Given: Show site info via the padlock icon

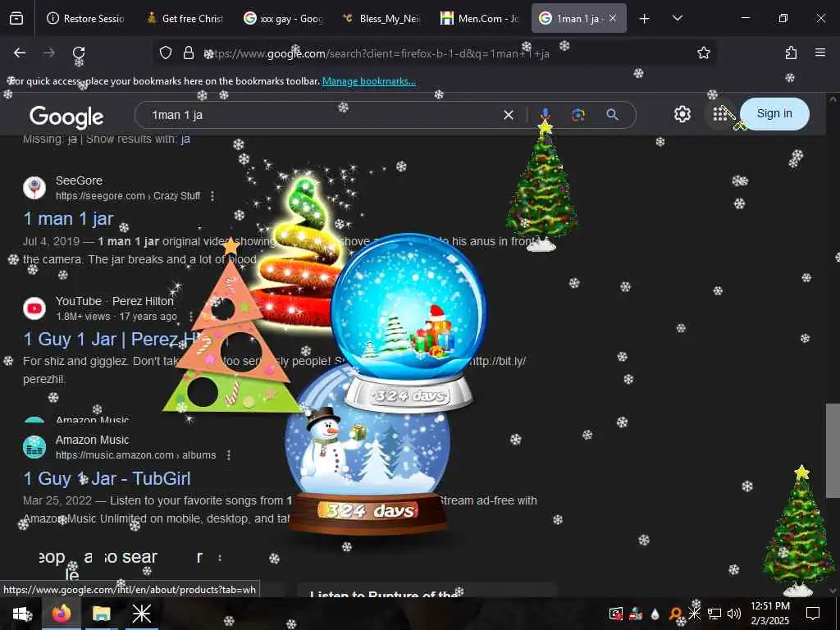Looking at the screenshot, I should click(x=189, y=52).
